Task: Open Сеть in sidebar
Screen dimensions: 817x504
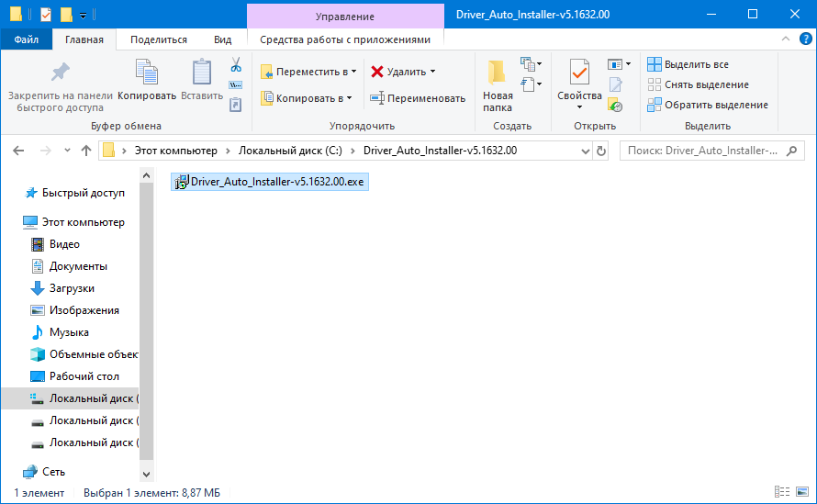Action: coord(44,472)
